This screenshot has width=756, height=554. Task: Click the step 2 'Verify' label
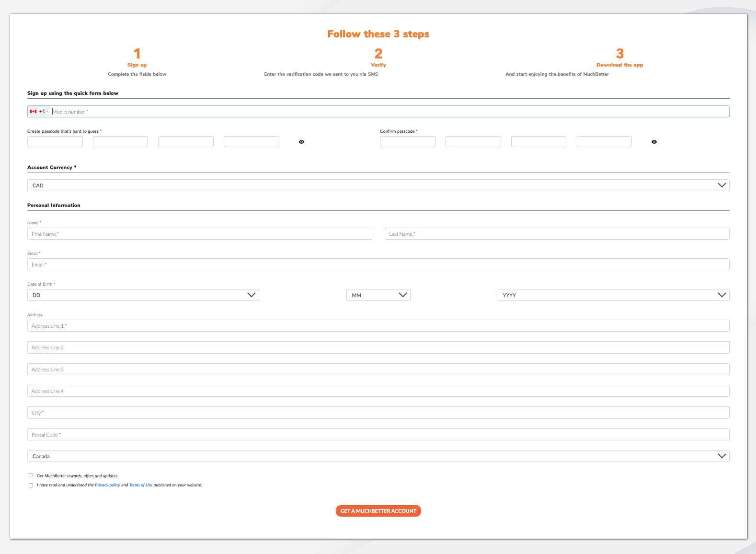click(378, 65)
